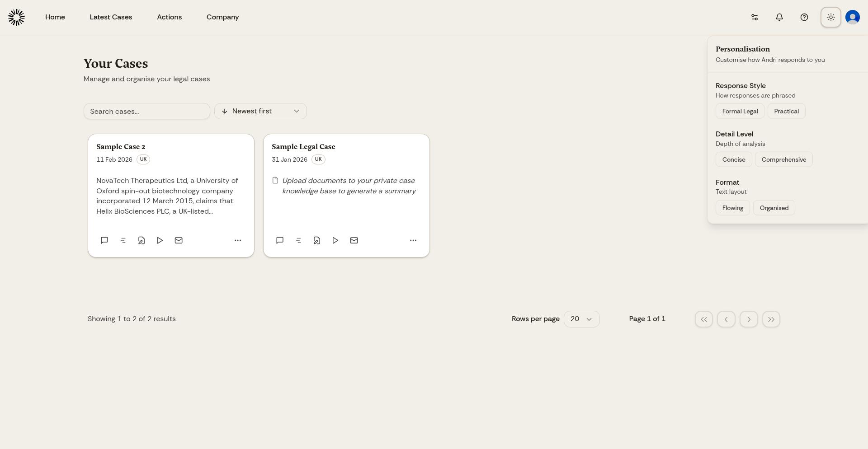This screenshot has width=868, height=449.
Task: Open the email icon on Sample Case 2
Action: 179,240
